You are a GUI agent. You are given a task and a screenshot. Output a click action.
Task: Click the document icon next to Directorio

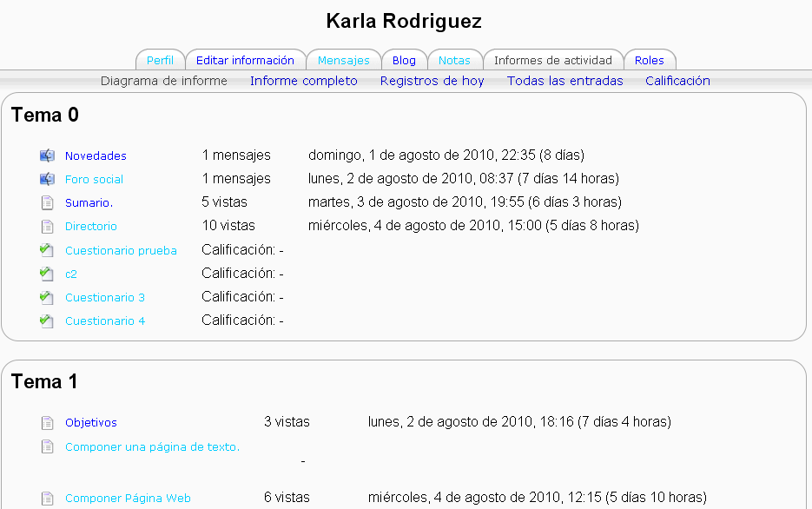[x=47, y=227]
